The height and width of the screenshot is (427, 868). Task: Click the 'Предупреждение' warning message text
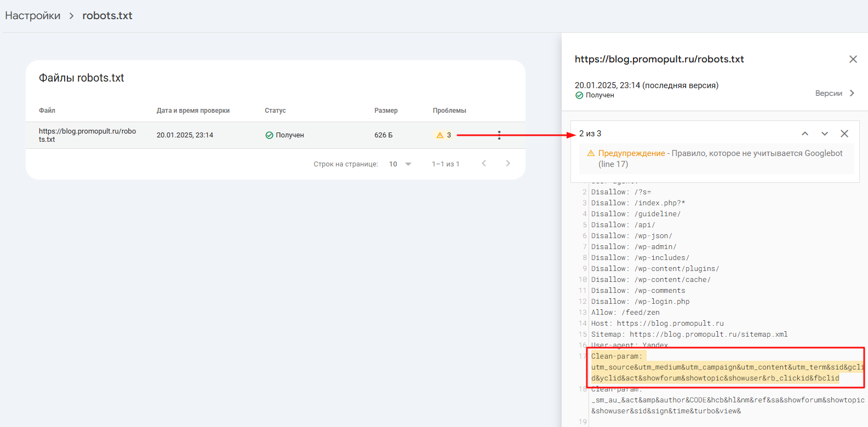pyautogui.click(x=631, y=153)
